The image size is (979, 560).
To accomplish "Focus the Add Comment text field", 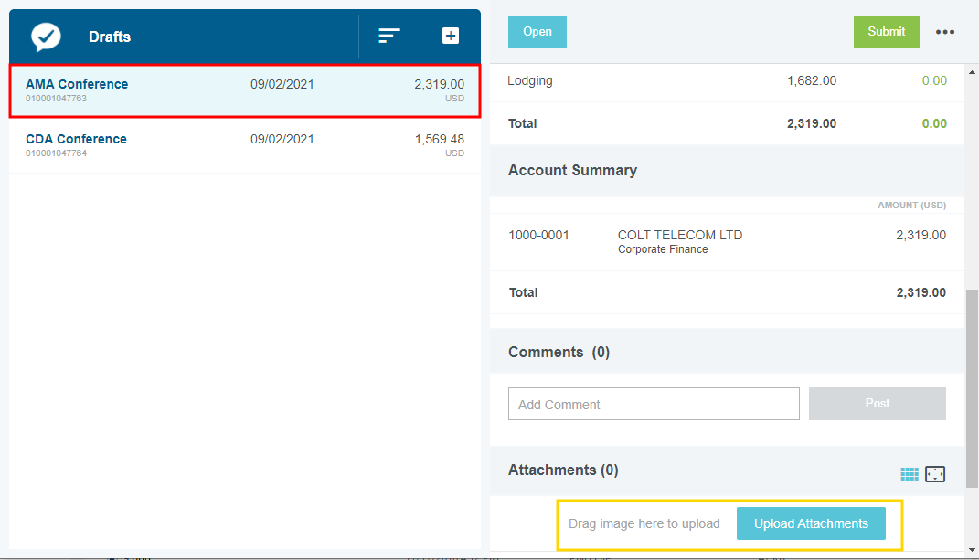I will tap(654, 404).
